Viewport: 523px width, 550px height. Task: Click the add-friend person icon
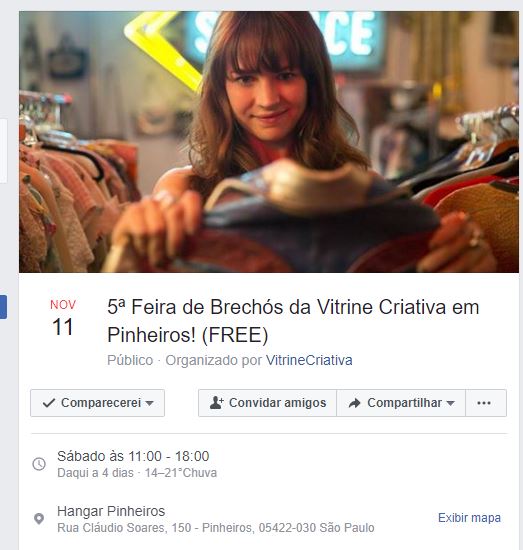[216, 403]
